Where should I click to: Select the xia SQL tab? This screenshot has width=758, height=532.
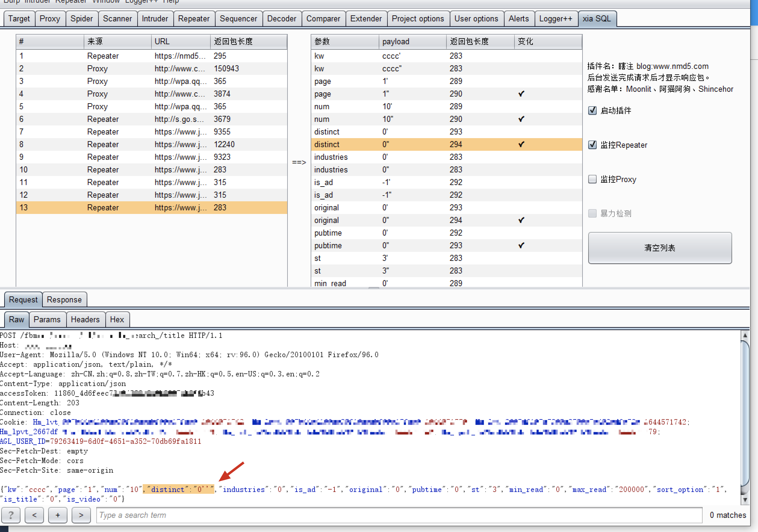click(597, 19)
